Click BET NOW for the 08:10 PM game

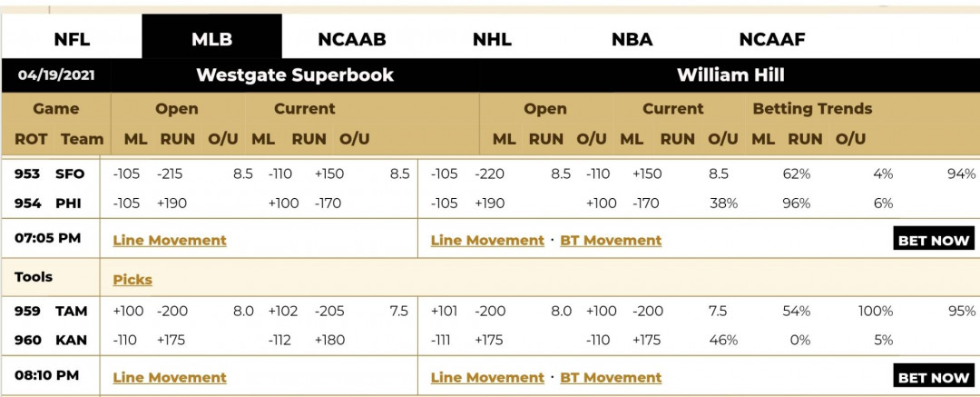pos(933,377)
